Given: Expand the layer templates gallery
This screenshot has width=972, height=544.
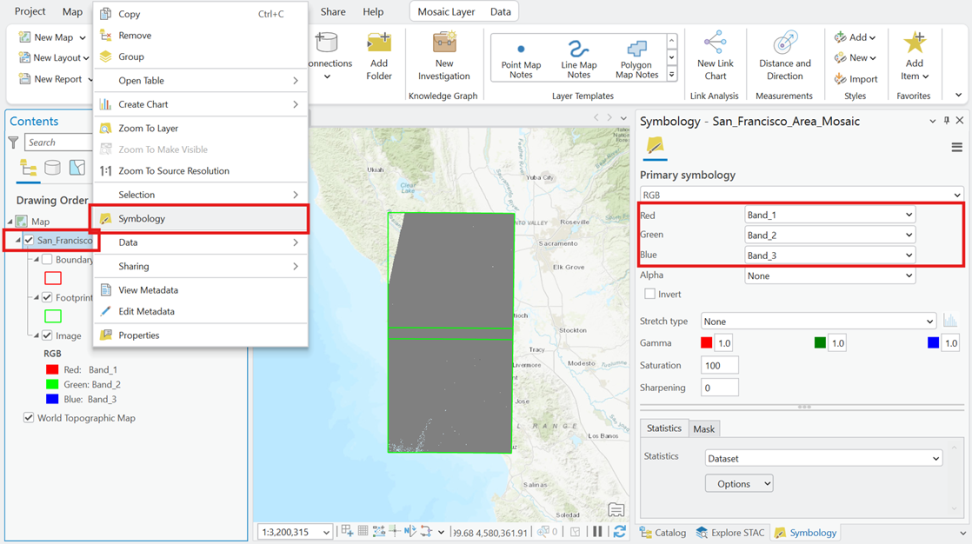Looking at the screenshot, I should 671,74.
